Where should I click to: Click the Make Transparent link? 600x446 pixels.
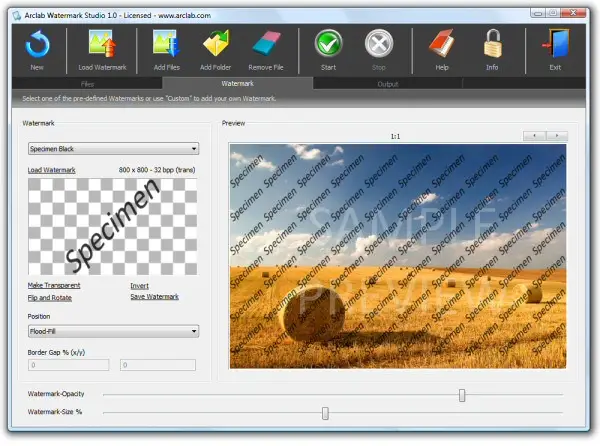pos(54,285)
